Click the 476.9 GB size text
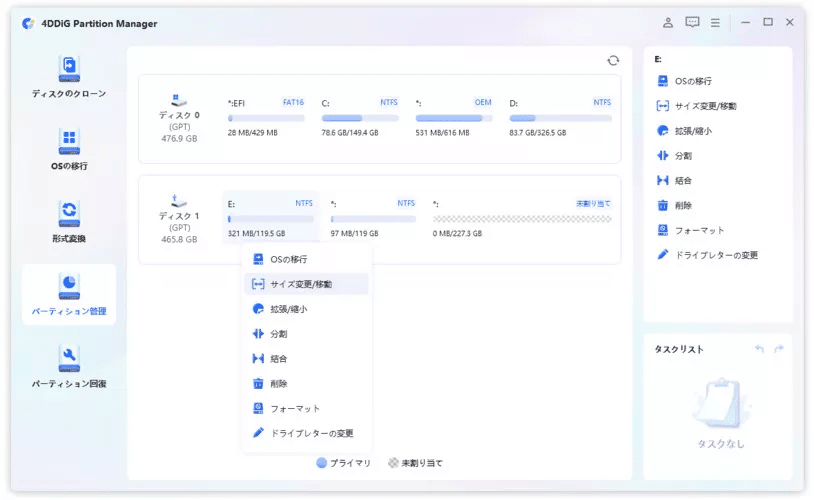The width and height of the screenshot is (814, 500). tap(179, 139)
